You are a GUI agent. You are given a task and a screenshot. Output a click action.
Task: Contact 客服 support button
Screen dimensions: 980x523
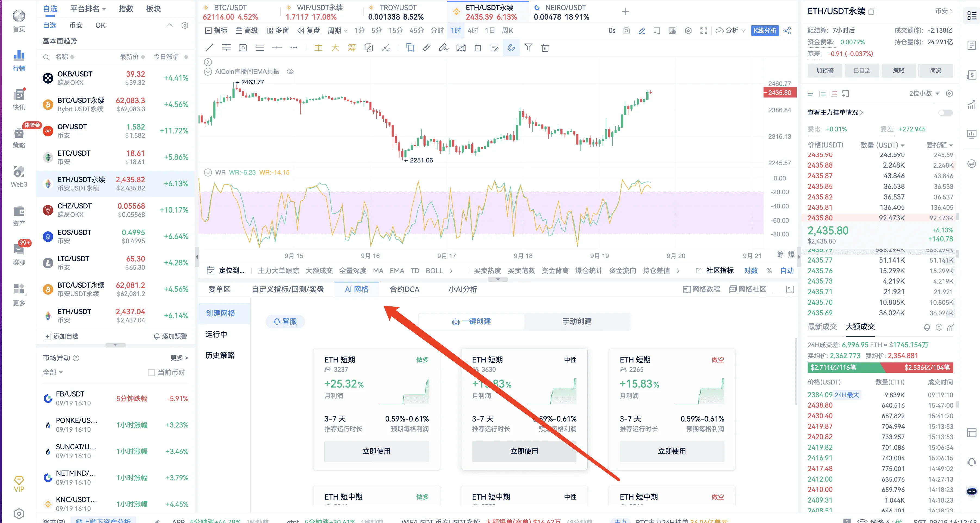(285, 321)
